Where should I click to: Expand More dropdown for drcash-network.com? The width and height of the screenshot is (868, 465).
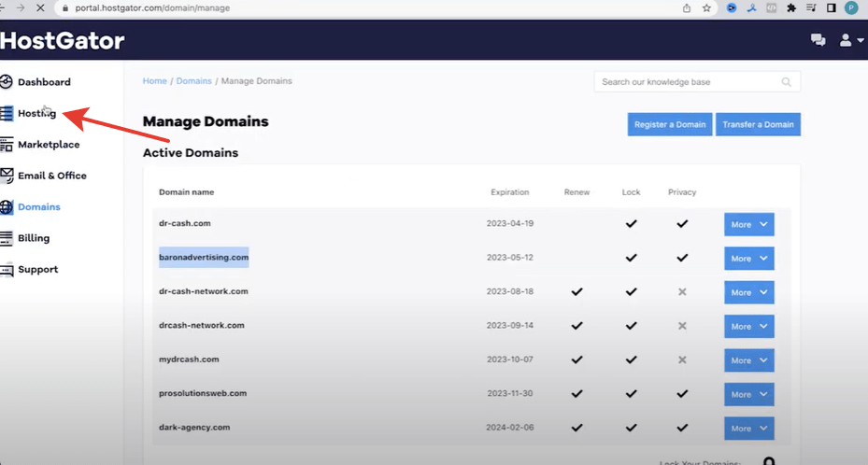[749, 326]
